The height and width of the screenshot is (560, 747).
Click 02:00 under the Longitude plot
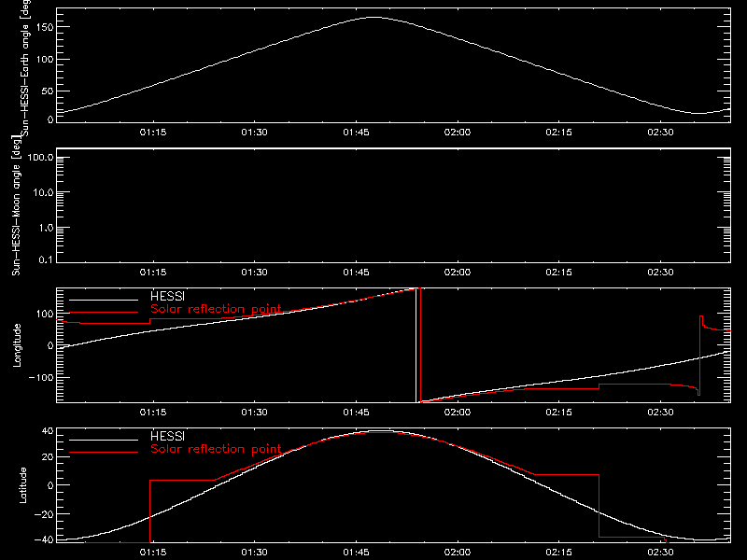[x=458, y=413]
